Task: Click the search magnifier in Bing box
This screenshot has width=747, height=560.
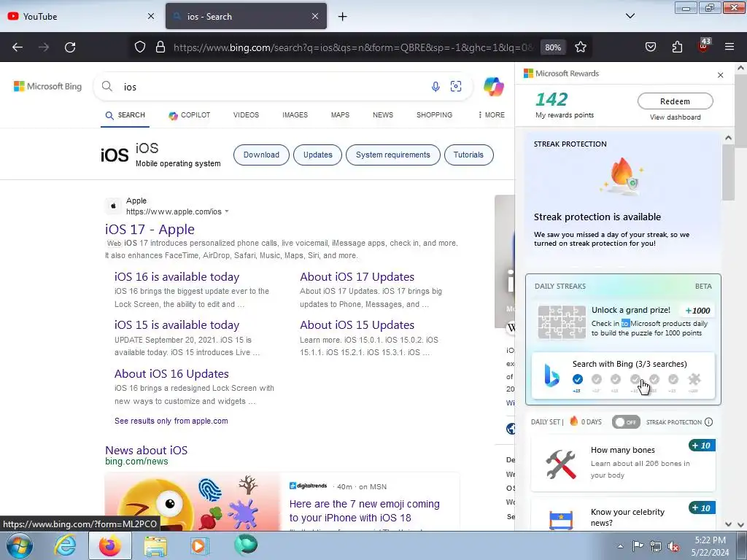Action: click(x=107, y=86)
